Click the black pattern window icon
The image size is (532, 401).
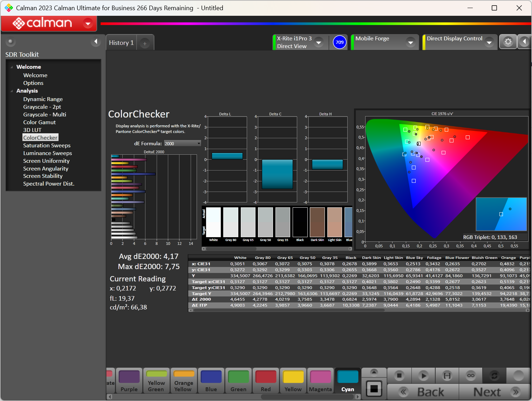374,388
